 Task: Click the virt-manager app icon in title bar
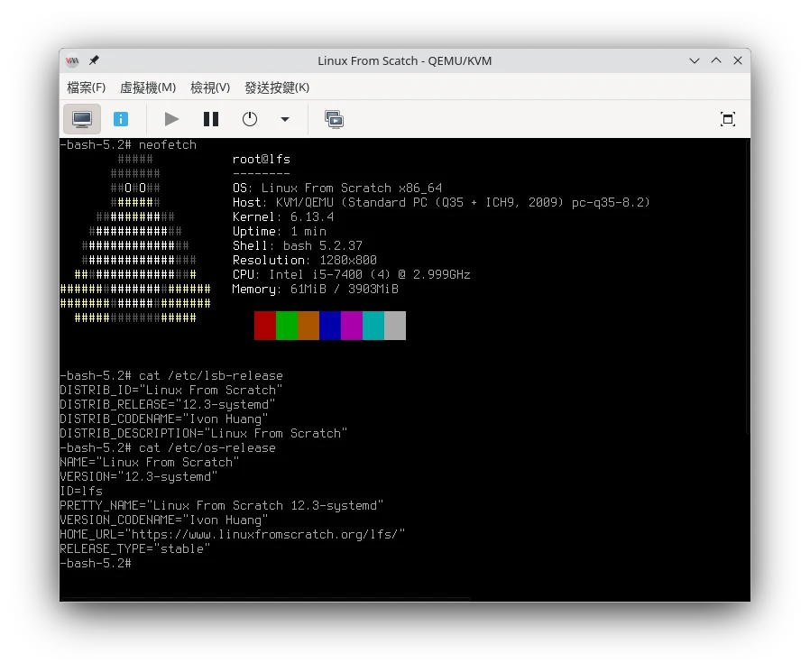(73, 60)
